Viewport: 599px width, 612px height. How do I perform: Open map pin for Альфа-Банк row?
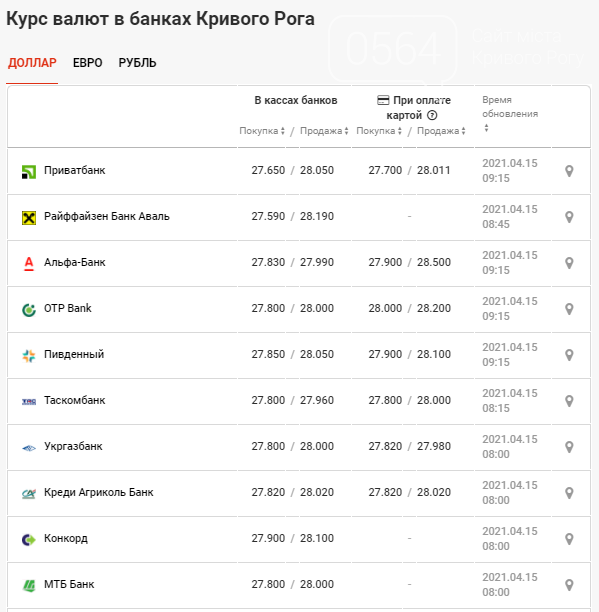click(x=569, y=263)
